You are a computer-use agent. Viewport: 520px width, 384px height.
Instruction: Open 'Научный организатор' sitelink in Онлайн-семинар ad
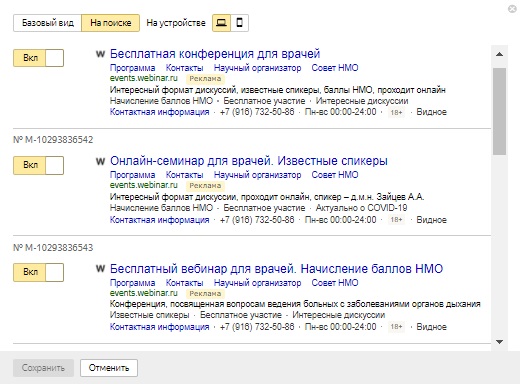(x=257, y=175)
